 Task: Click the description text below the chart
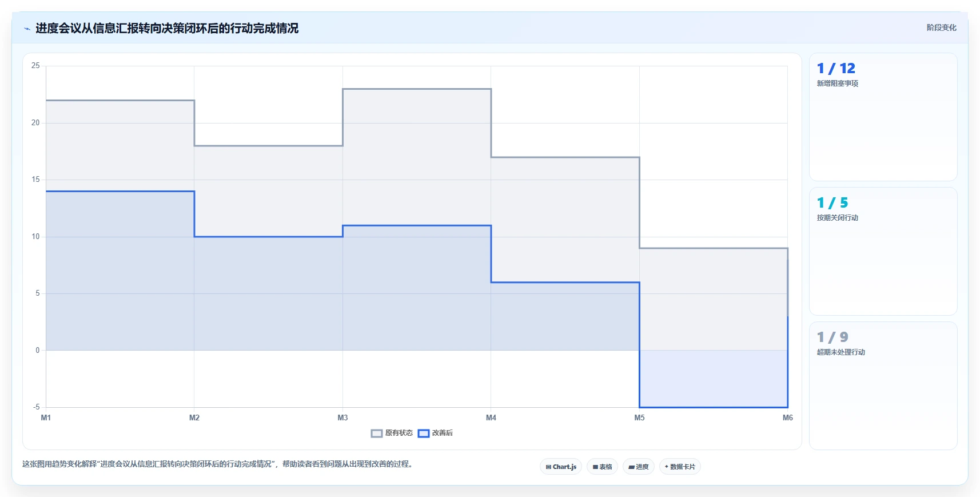[217, 464]
